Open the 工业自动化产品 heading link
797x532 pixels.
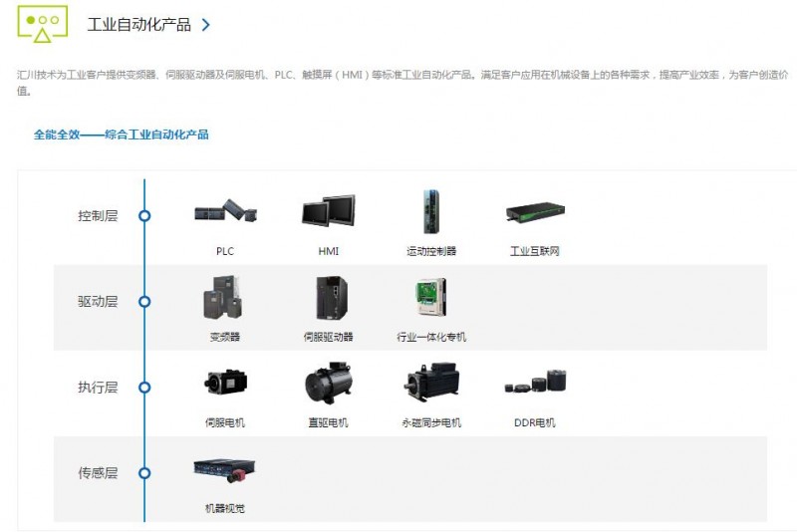(x=138, y=25)
